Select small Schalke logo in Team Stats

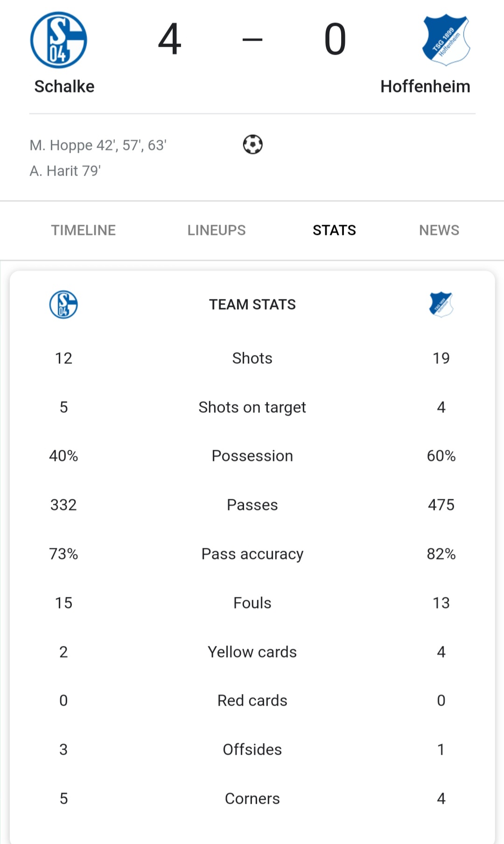[63, 305]
